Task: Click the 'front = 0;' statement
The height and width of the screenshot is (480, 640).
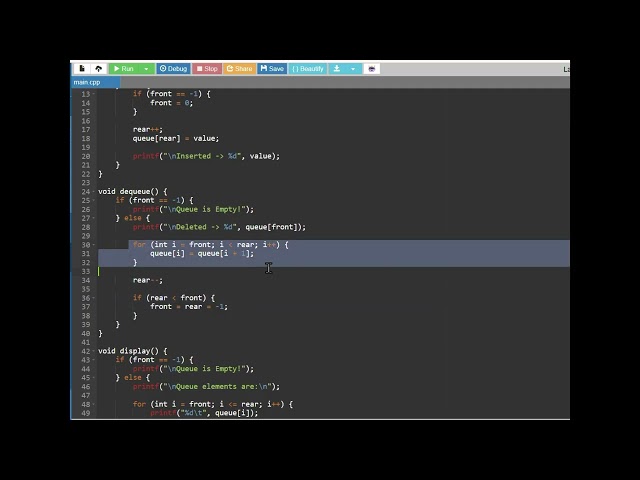Action: [171, 103]
